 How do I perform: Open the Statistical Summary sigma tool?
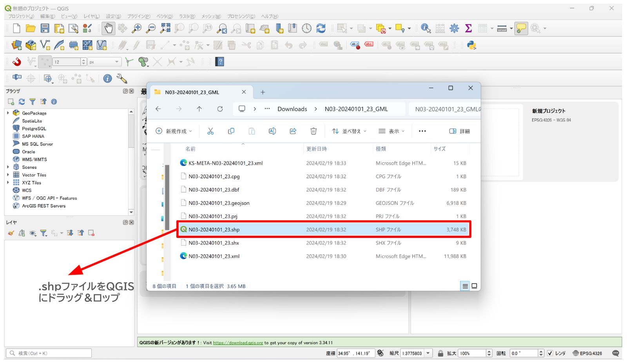pyautogui.click(x=468, y=28)
